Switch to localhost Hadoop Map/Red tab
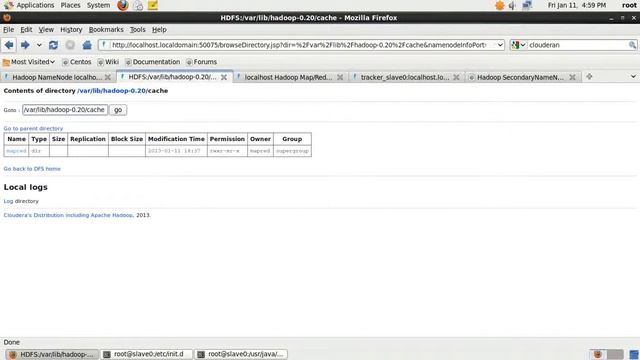Viewport: 640px width, 360px height. click(288, 77)
